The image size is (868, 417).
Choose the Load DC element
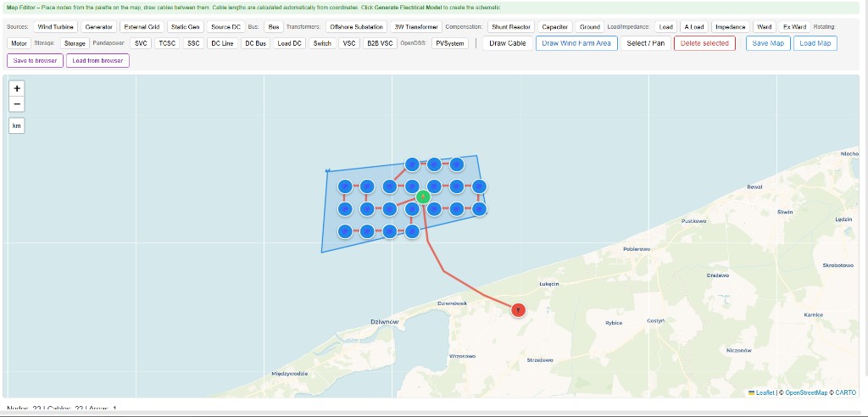click(x=290, y=43)
